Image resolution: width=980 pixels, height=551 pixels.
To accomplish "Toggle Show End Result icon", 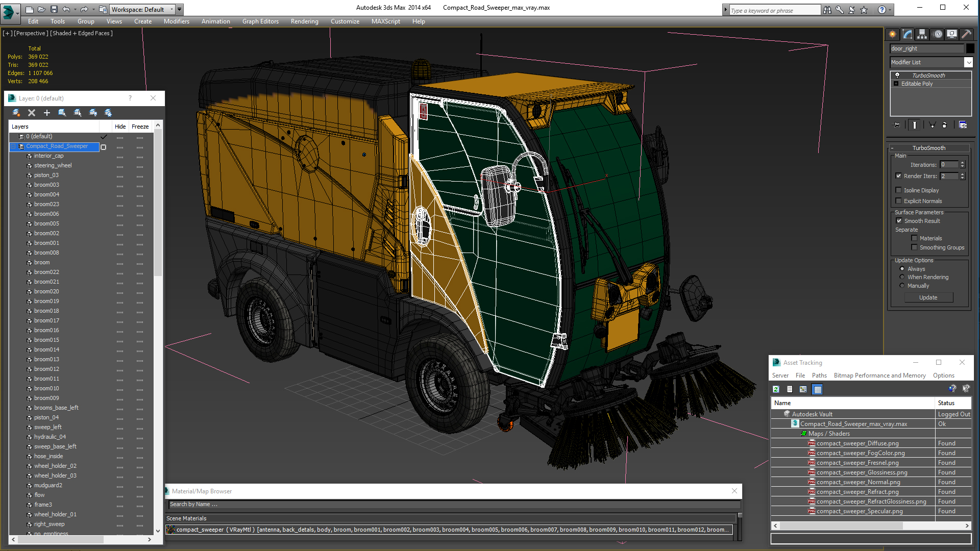I will click(915, 125).
